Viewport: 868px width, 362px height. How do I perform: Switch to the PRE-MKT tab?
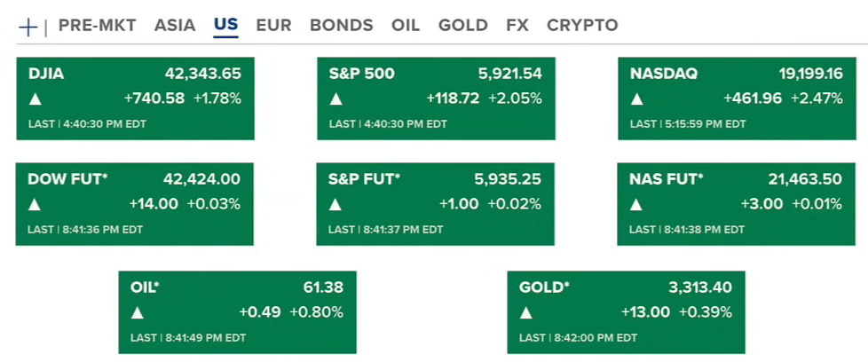point(97,26)
